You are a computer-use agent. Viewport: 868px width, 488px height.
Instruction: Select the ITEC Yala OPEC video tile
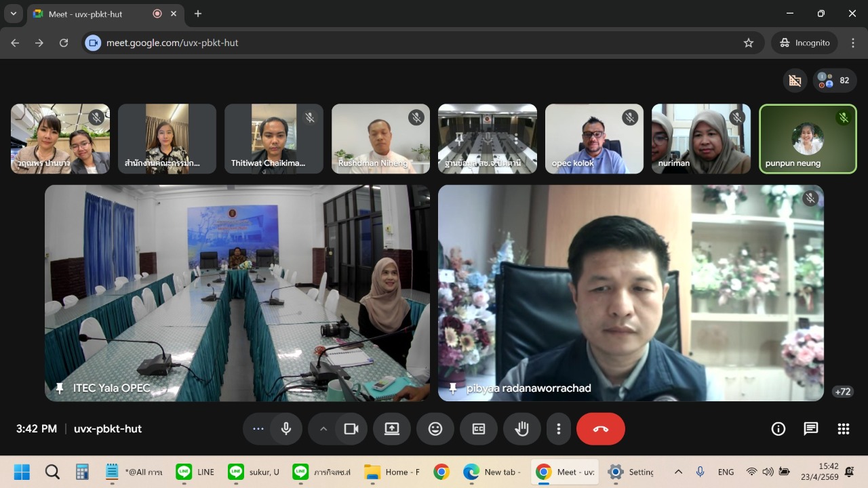(x=237, y=293)
